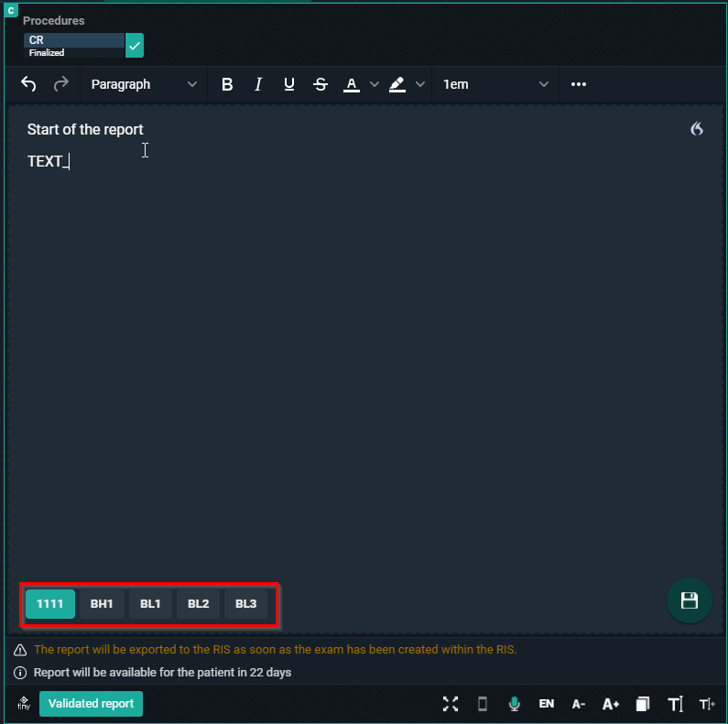
Task: Increase font size with A+ icon
Action: click(611, 704)
